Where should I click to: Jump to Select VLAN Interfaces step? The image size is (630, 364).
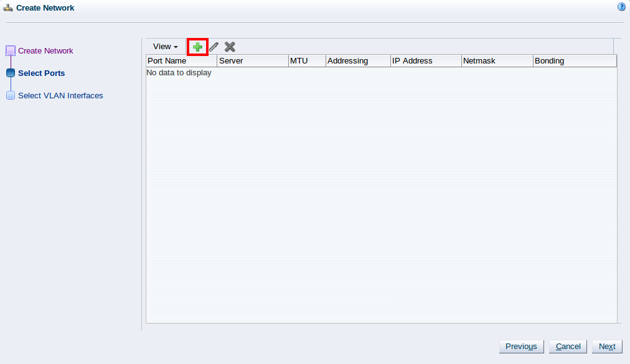60,96
